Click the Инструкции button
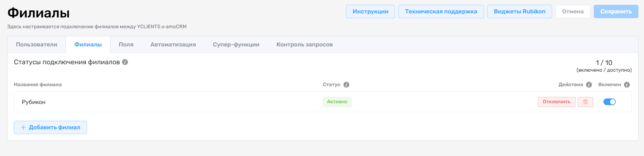This screenshot has width=644, height=156. point(371,12)
